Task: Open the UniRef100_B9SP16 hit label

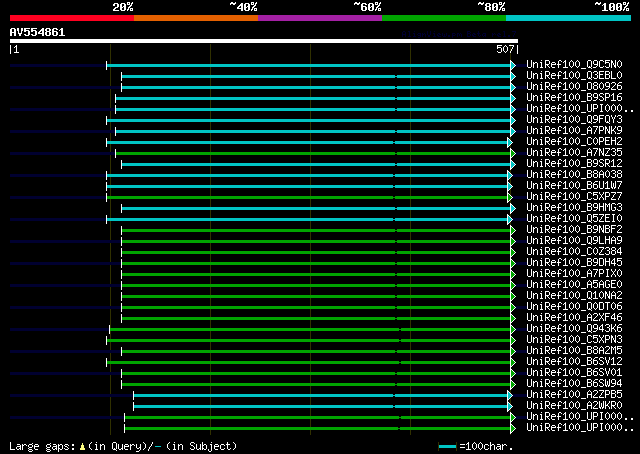Action: tap(574, 98)
